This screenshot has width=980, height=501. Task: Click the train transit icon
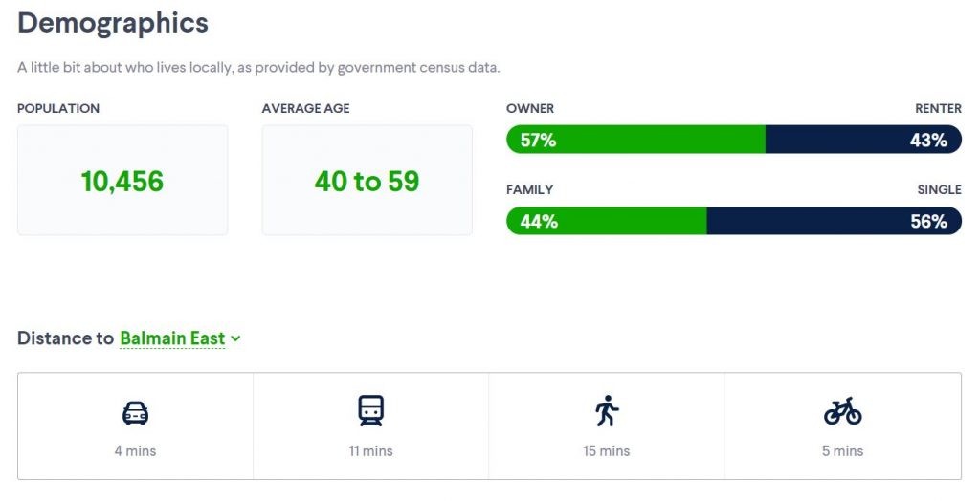[x=370, y=411]
